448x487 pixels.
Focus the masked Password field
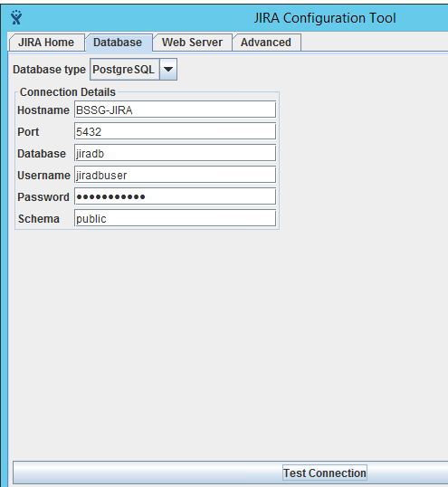click(x=175, y=196)
